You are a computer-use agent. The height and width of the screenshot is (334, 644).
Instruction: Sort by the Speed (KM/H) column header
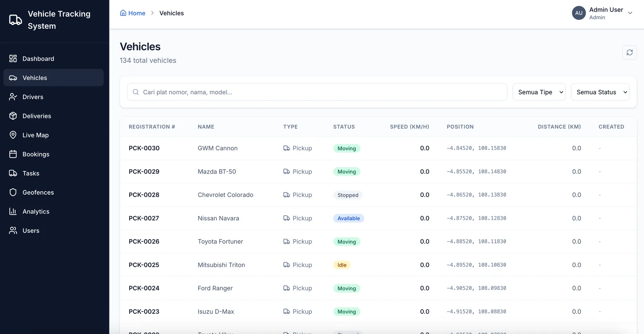click(409, 127)
